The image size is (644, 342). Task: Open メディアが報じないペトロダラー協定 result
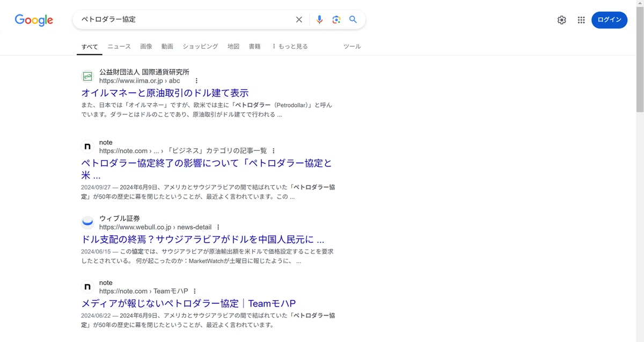click(x=188, y=303)
